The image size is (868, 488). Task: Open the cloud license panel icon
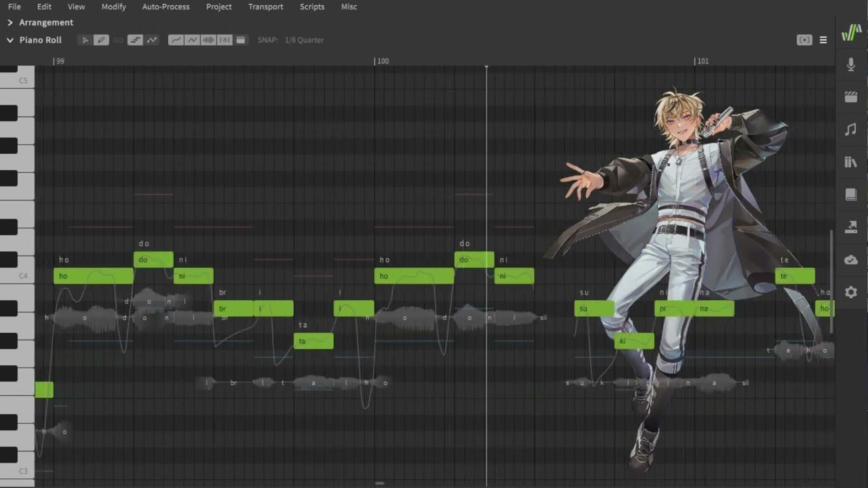(851, 260)
